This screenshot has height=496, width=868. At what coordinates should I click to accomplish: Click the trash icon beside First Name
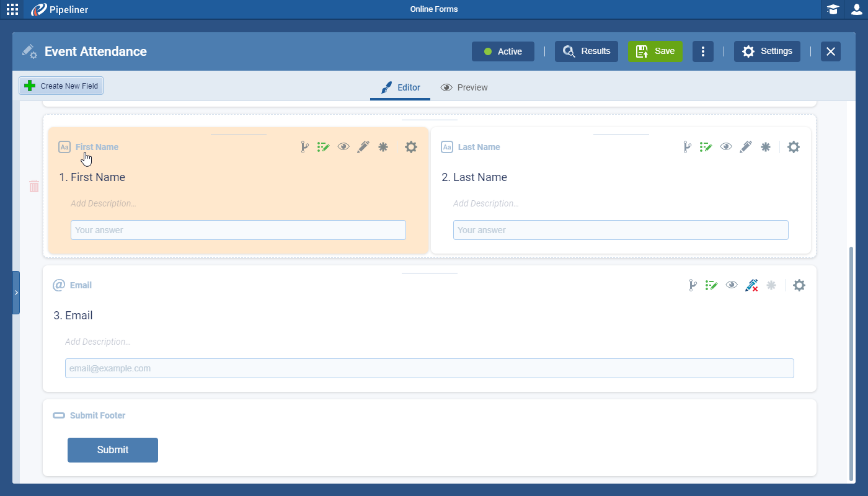coord(34,186)
